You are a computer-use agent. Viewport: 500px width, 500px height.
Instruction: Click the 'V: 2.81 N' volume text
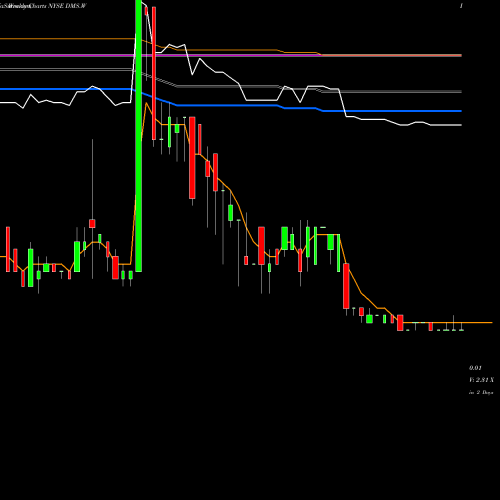tap(481, 380)
